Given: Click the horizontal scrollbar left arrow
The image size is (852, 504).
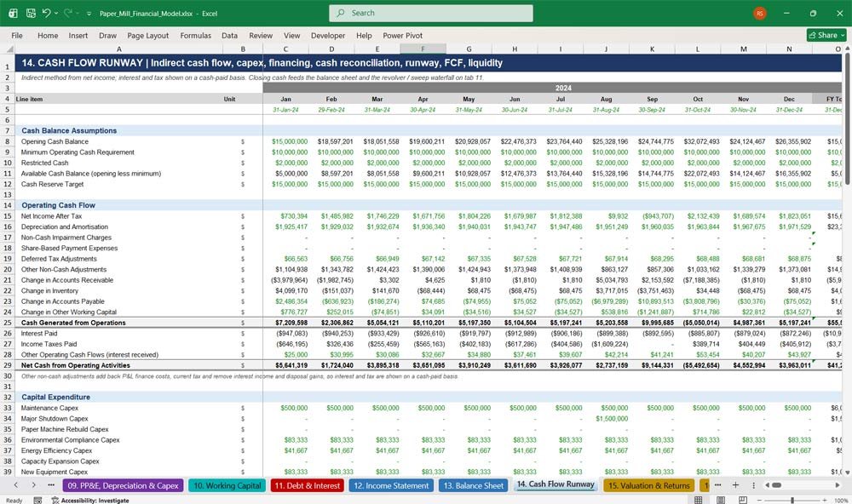Looking at the screenshot, I should pyautogui.click(x=768, y=485).
